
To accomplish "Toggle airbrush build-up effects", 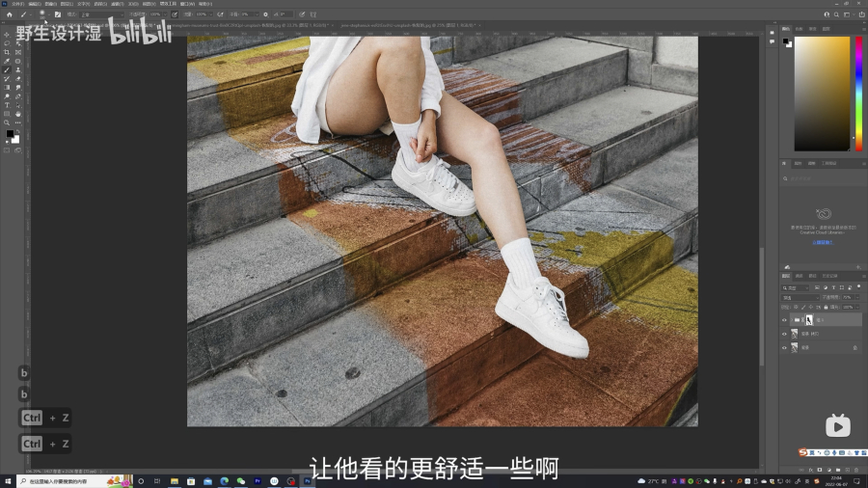I will pyautogui.click(x=220, y=14).
